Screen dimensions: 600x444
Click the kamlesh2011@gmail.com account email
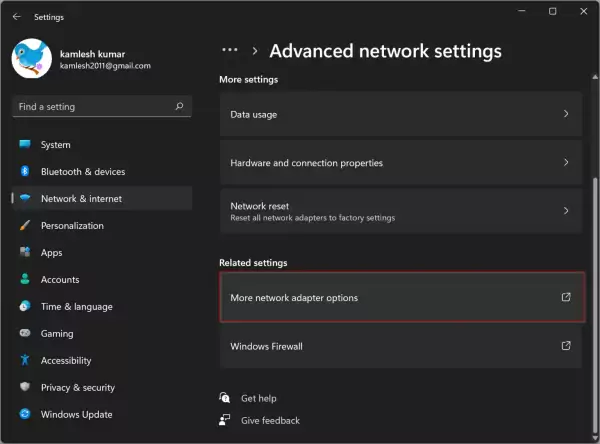[x=105, y=66]
